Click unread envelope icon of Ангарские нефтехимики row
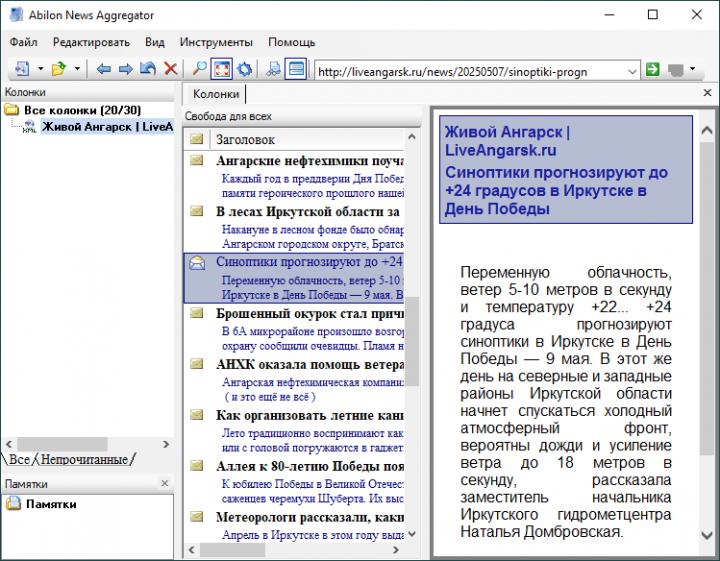The width and height of the screenshot is (720, 561). [x=197, y=160]
